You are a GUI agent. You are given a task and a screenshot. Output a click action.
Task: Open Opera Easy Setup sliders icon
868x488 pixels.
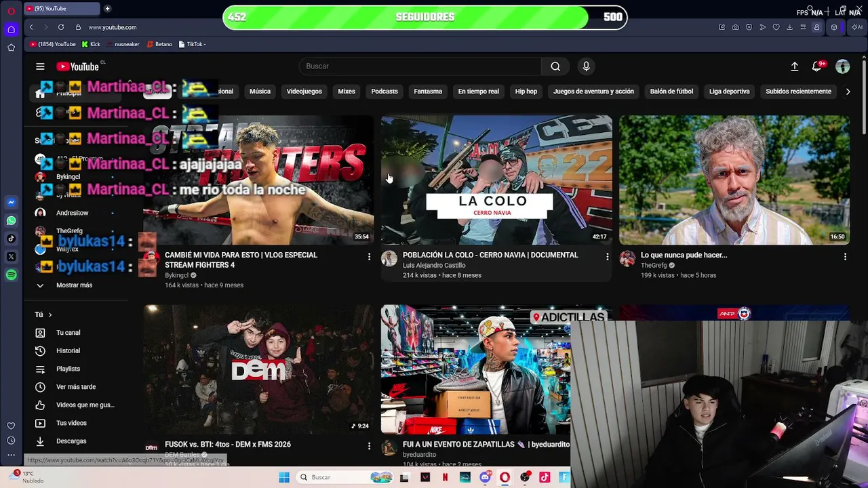tap(803, 27)
